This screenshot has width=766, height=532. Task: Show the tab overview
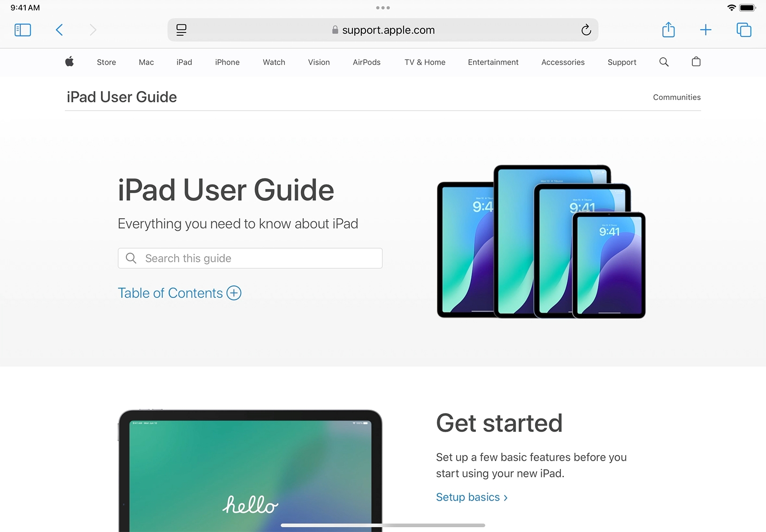point(744,30)
